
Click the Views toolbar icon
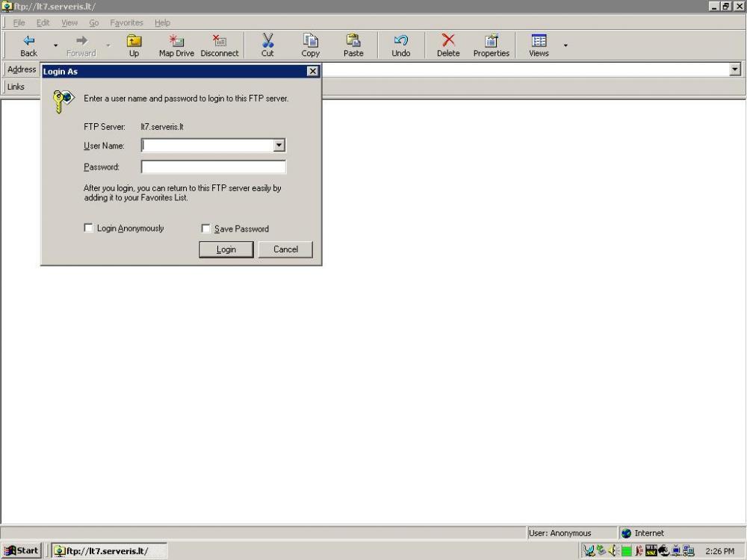539,41
